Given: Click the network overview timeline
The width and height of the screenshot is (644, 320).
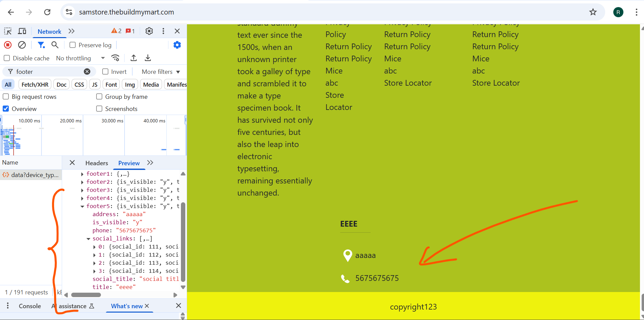Looking at the screenshot, I should coord(93,136).
